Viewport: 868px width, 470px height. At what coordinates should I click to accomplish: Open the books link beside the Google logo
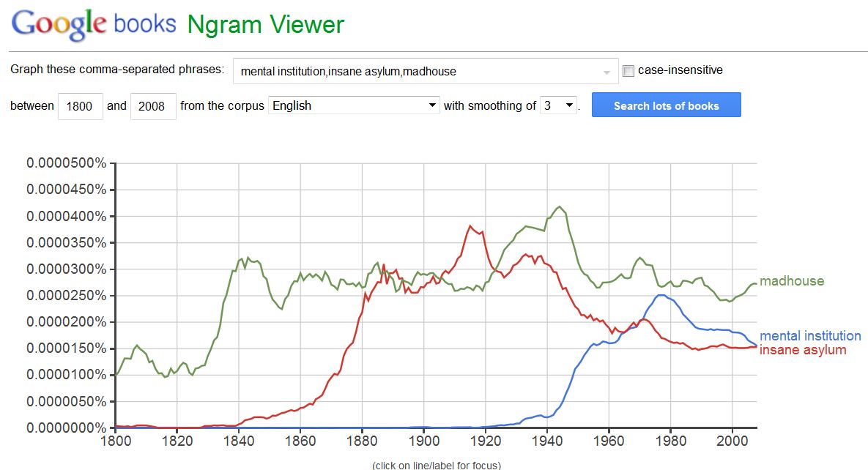[x=144, y=24]
